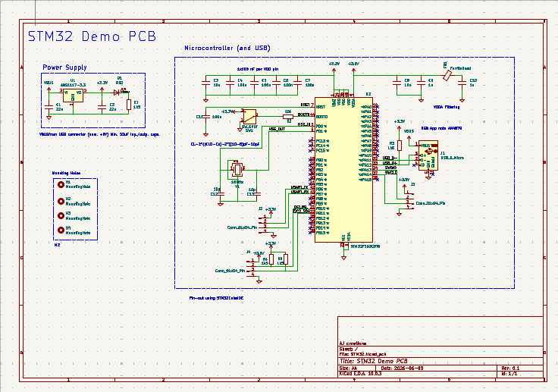Select decoupling capacitor C4
This screenshot has height=392, width=558.
click(230, 83)
